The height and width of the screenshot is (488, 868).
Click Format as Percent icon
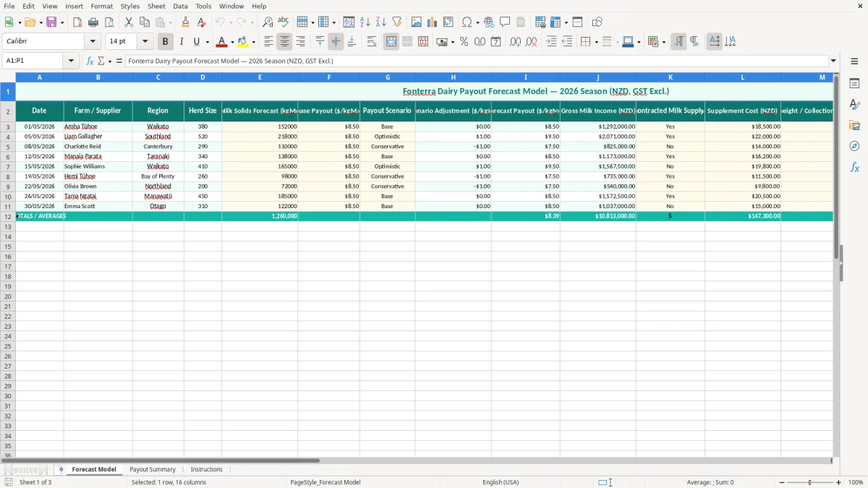(464, 42)
